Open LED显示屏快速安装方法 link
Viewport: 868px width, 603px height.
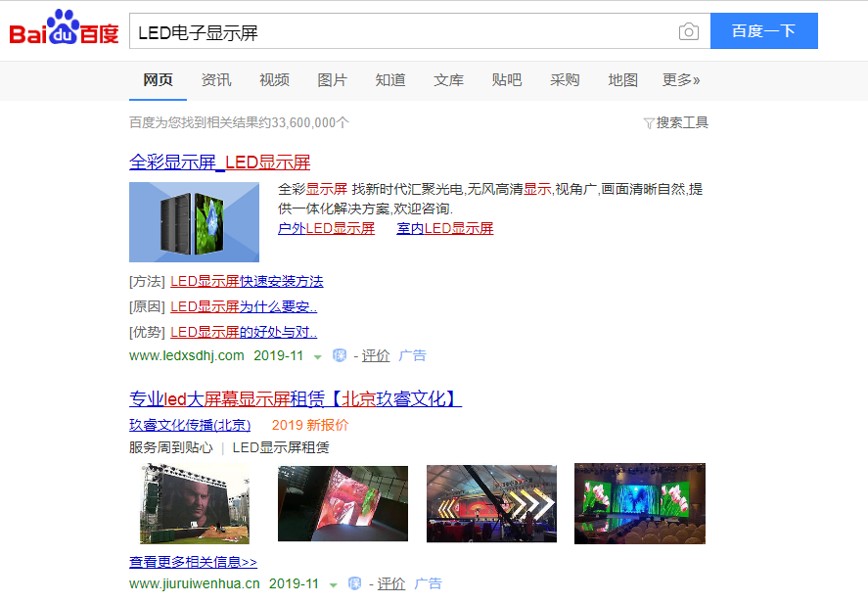point(247,281)
